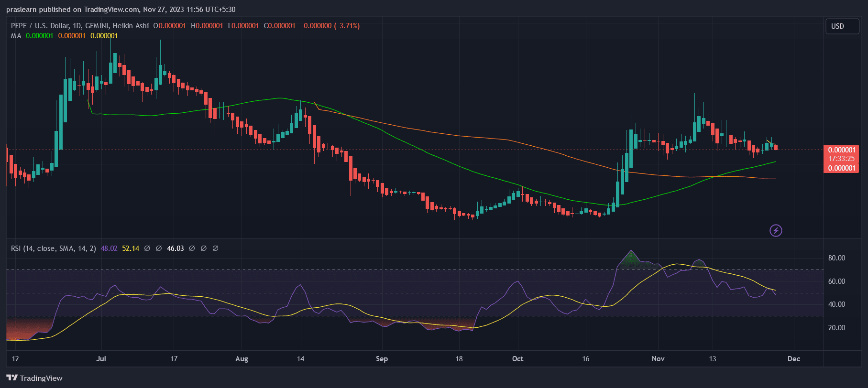868x388 pixels.
Task: Click the 17:33:25 countdown timer label
Action: (x=841, y=159)
